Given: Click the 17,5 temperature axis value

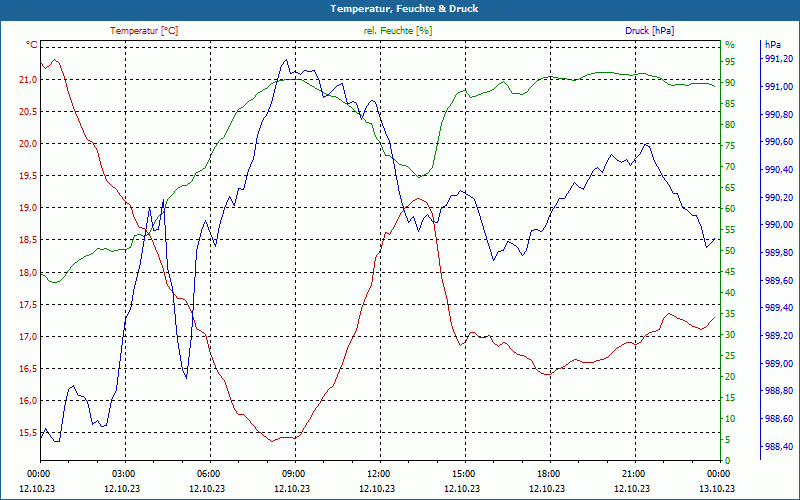Looking at the screenshot, I should [29, 305].
